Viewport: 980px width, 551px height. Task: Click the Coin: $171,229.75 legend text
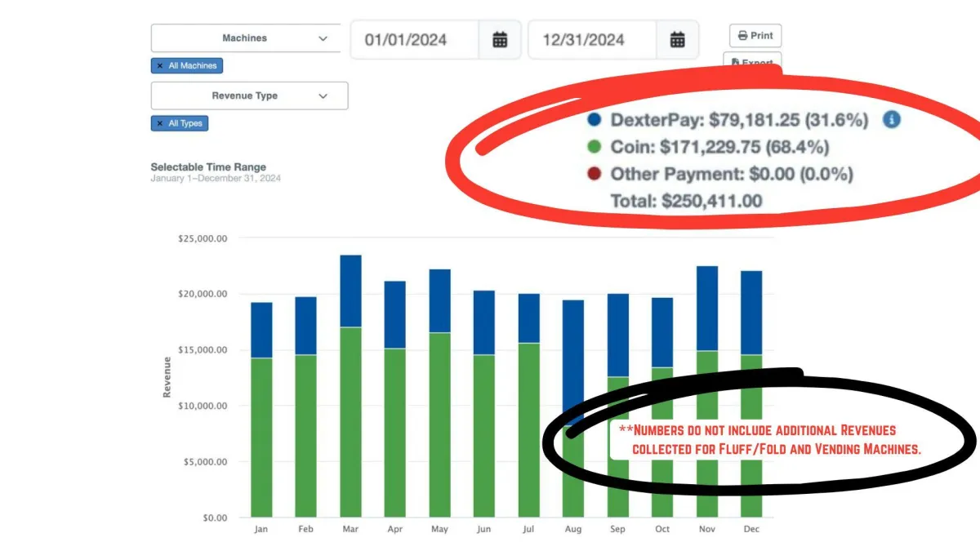[719, 147]
